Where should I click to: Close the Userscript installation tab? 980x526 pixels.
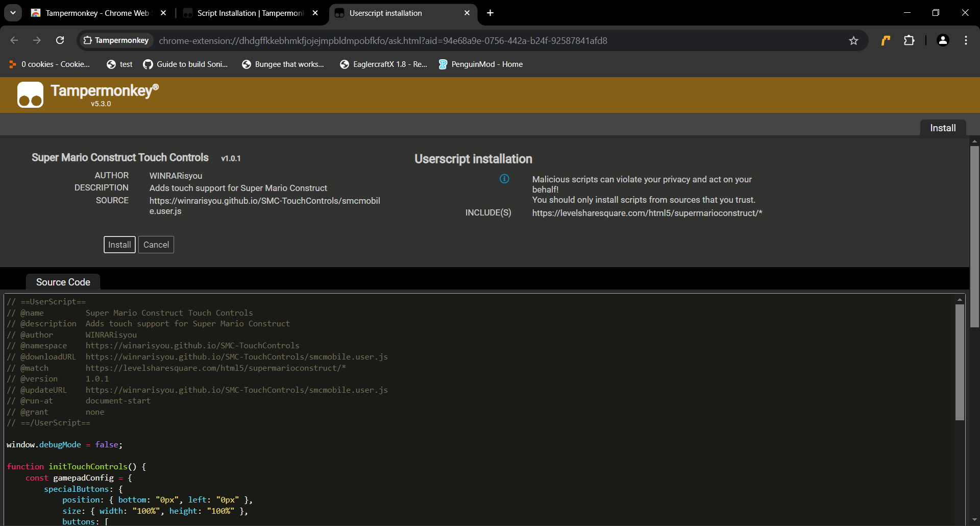click(467, 13)
